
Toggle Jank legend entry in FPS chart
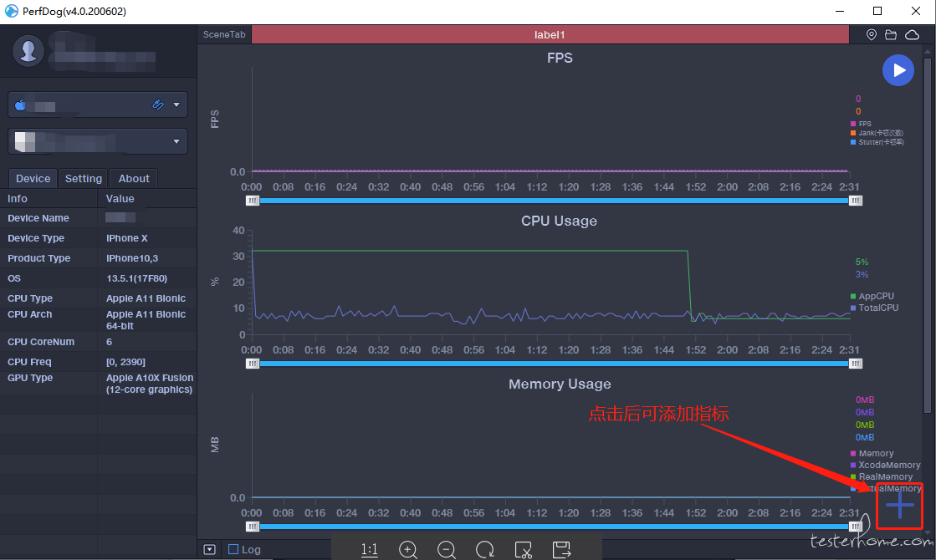877,133
